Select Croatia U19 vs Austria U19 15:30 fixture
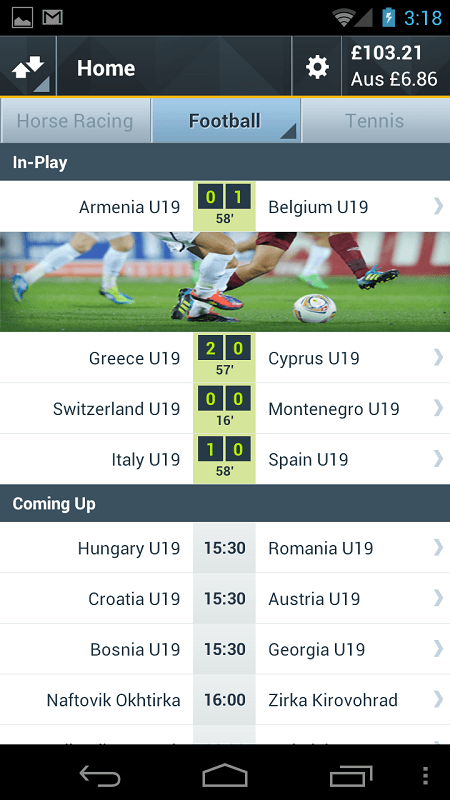This screenshot has height=800, width=450. 225,598
